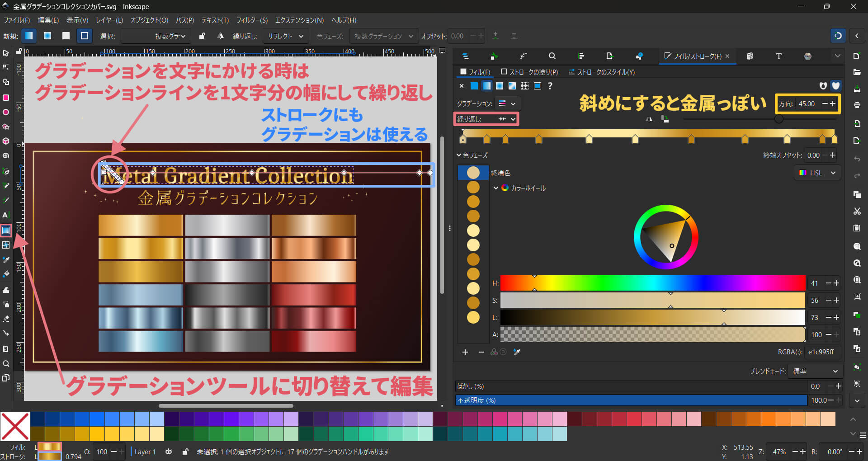The width and height of the screenshot is (868, 461).
Task: Open the 複数グラデーション stops dropdown
Action: [383, 36]
